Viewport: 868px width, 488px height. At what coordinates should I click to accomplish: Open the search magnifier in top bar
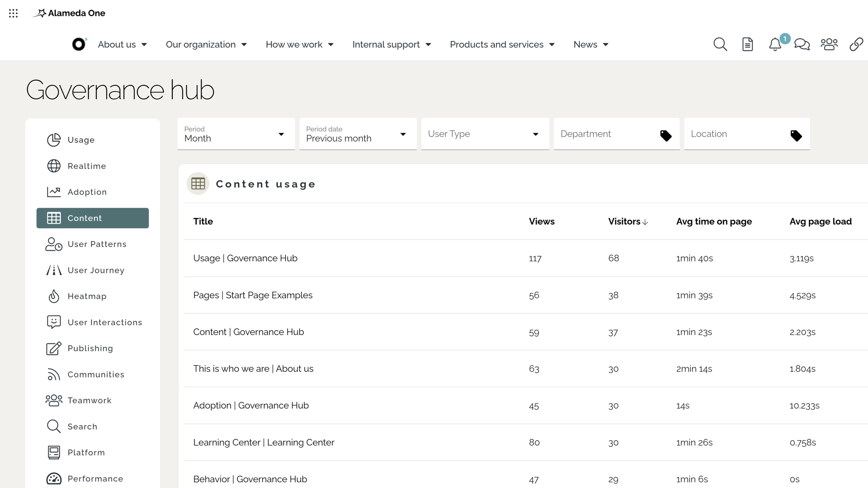pyautogui.click(x=720, y=44)
